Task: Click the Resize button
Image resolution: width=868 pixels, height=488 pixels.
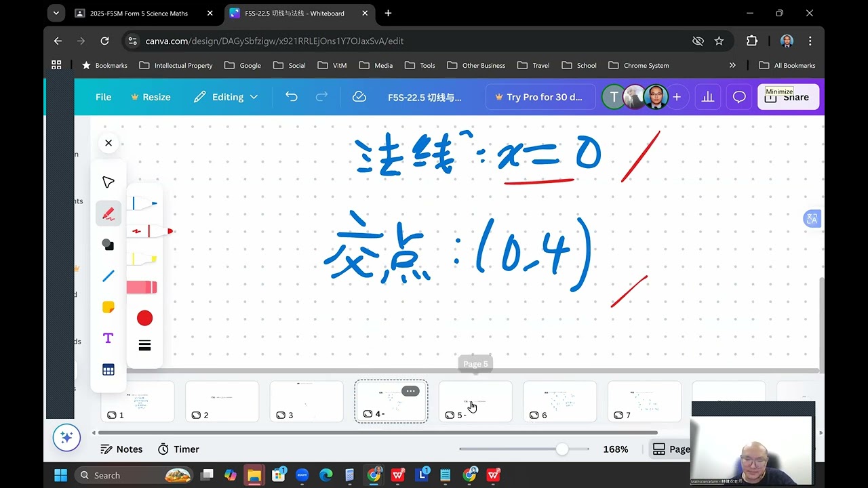Action: point(151,97)
